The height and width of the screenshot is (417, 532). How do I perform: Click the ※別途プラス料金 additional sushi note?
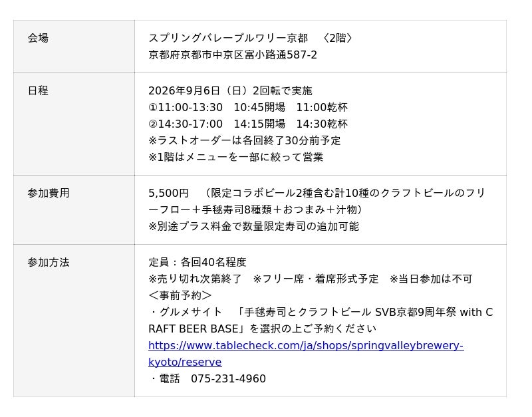click(x=254, y=226)
